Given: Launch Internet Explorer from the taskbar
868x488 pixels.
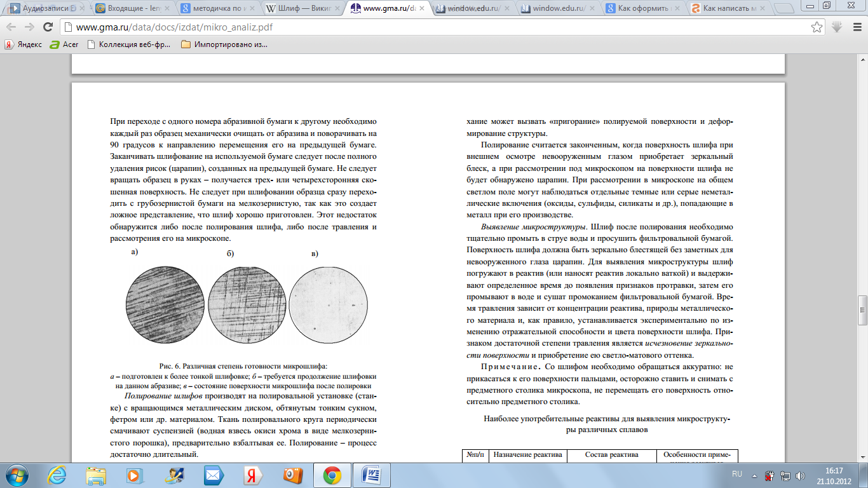Looking at the screenshot, I should coord(57,475).
